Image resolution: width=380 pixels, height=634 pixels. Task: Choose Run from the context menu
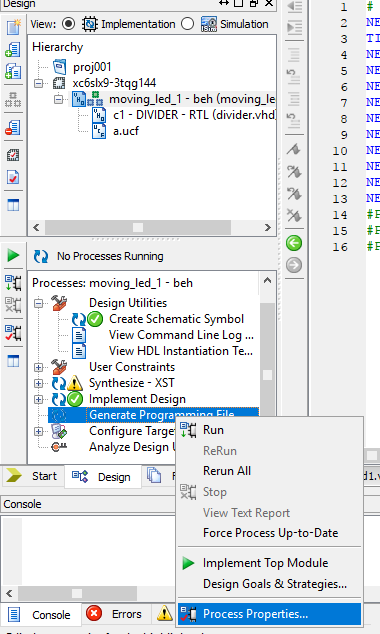point(269,430)
